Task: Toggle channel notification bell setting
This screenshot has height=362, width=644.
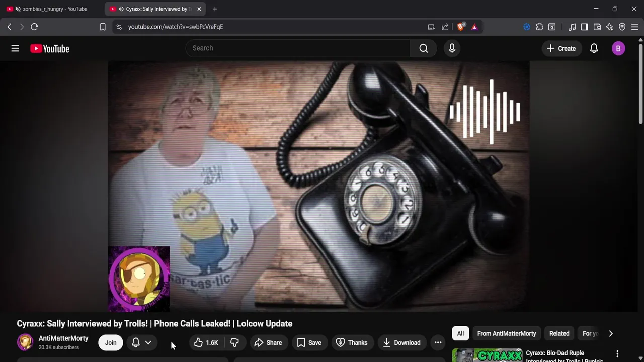Action: [x=136, y=343]
